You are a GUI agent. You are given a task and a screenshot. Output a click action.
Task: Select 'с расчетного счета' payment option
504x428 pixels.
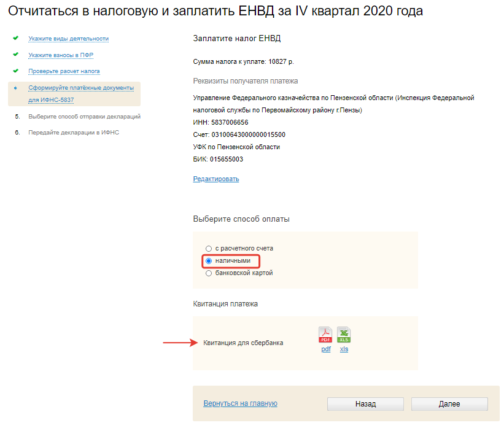click(x=209, y=248)
